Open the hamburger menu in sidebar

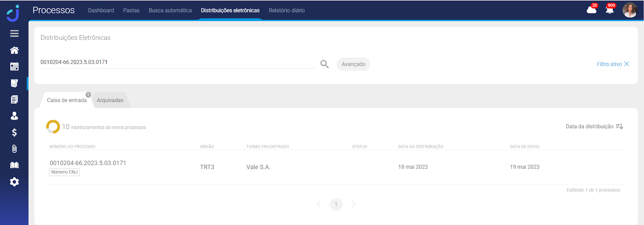point(14,33)
